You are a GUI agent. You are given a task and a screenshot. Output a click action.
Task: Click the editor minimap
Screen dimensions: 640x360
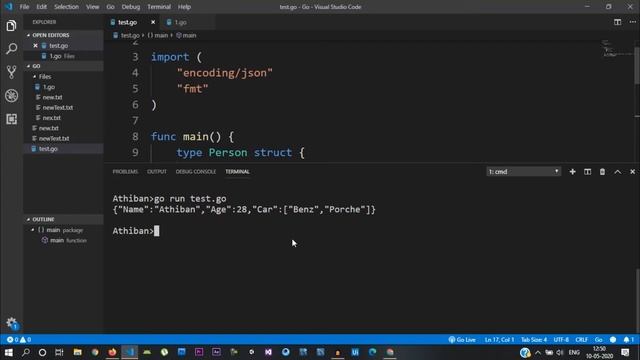pyautogui.click(x=617, y=48)
